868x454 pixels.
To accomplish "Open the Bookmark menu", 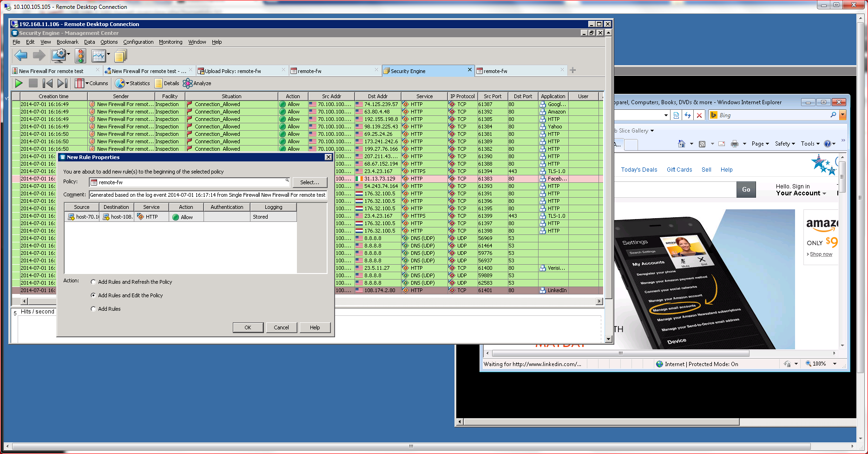I will [67, 42].
